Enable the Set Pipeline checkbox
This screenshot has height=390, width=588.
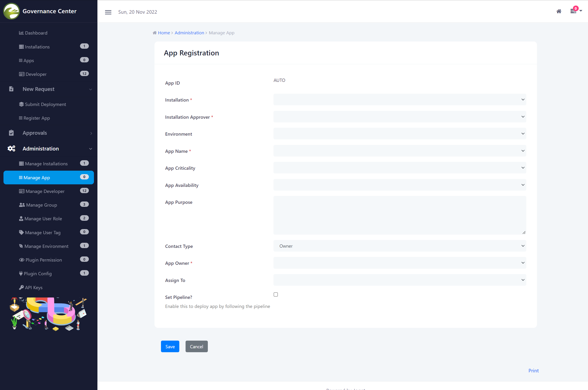(276, 294)
